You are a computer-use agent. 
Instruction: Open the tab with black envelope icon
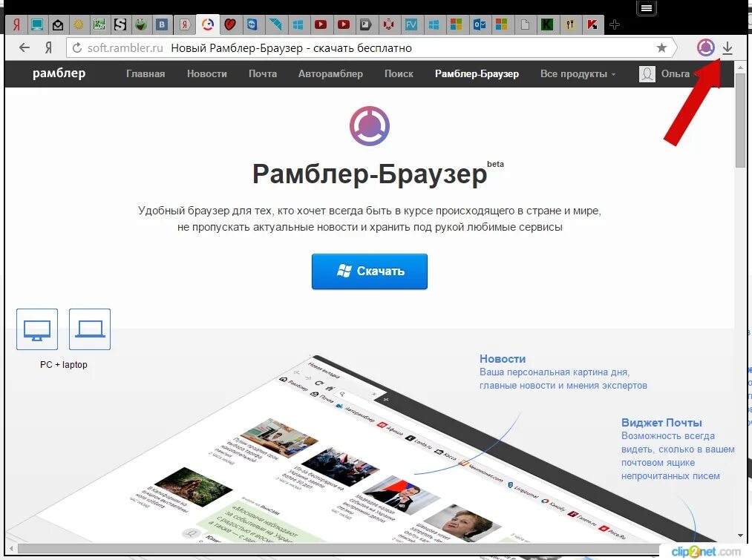tap(58, 24)
